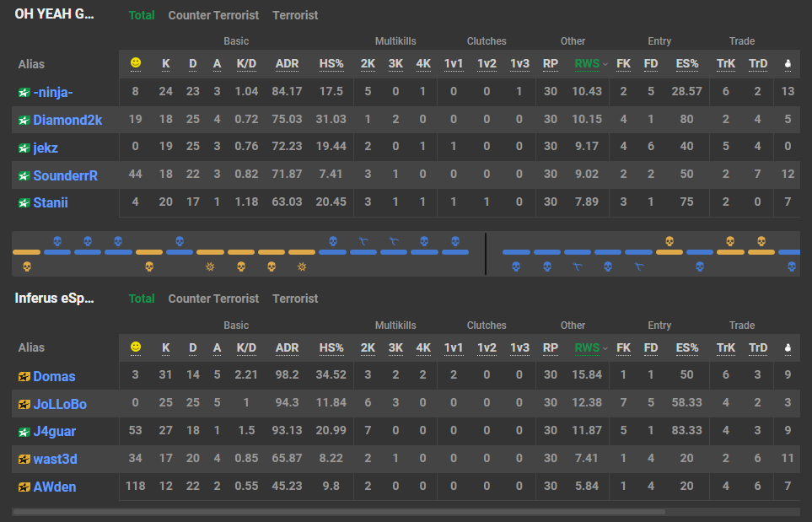Select the round 18 defuse marker in second half
The width and height of the screenshot is (812, 522).
coord(578,266)
